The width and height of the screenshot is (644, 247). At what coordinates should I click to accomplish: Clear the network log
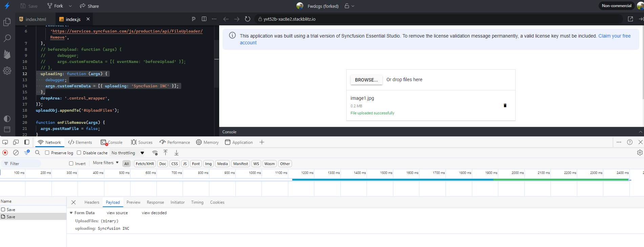point(16,153)
